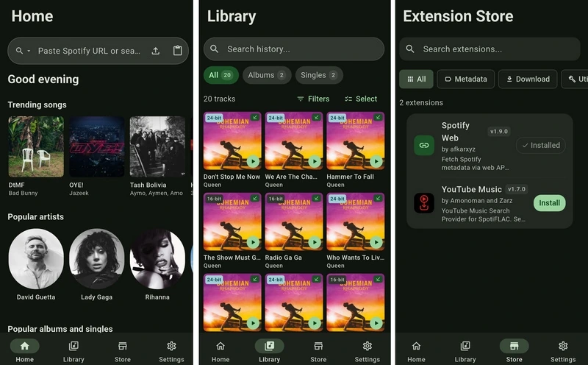
Task: Play The Show Must Go On track
Action: pos(253,242)
